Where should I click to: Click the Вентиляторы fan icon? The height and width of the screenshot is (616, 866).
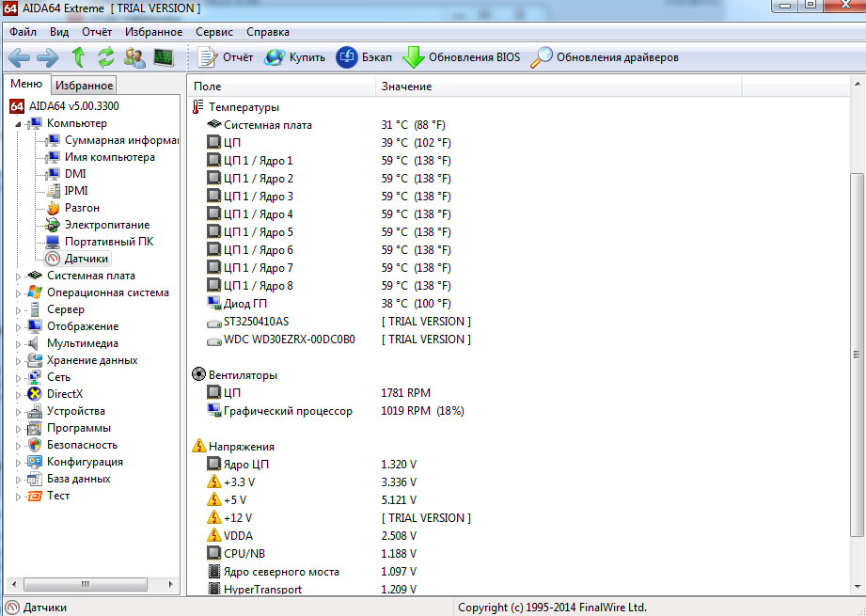click(198, 374)
